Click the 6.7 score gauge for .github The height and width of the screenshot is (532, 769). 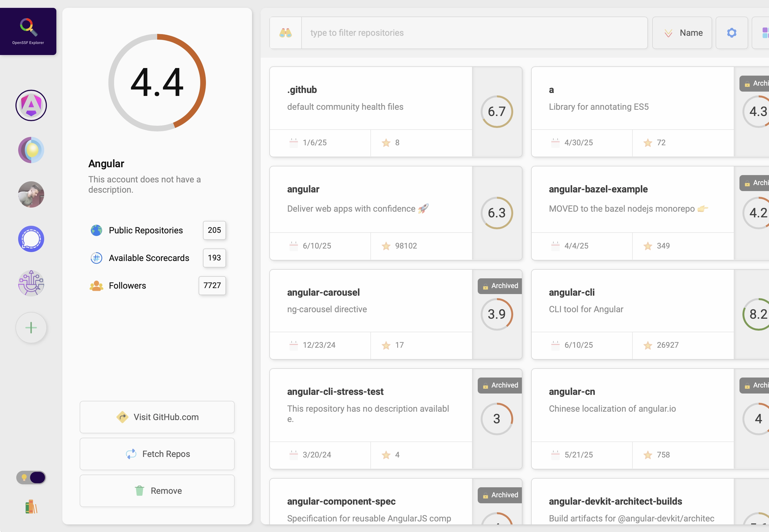pyautogui.click(x=497, y=112)
